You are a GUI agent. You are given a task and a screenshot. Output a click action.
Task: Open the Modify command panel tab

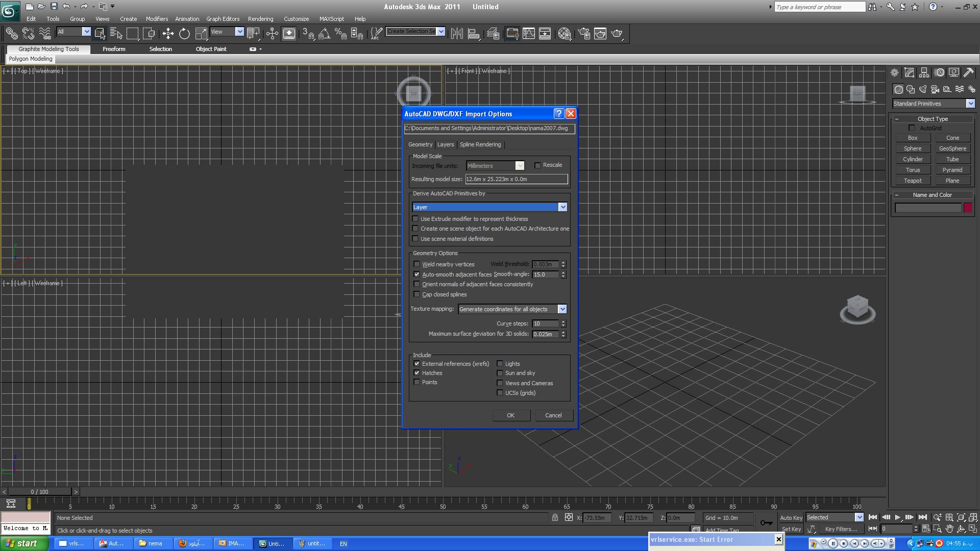(x=909, y=72)
